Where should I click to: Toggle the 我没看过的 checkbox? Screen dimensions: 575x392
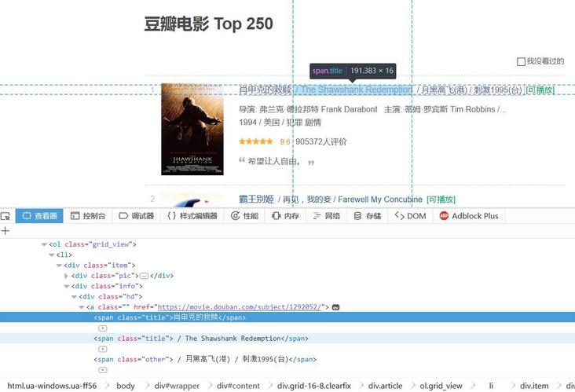[521, 61]
